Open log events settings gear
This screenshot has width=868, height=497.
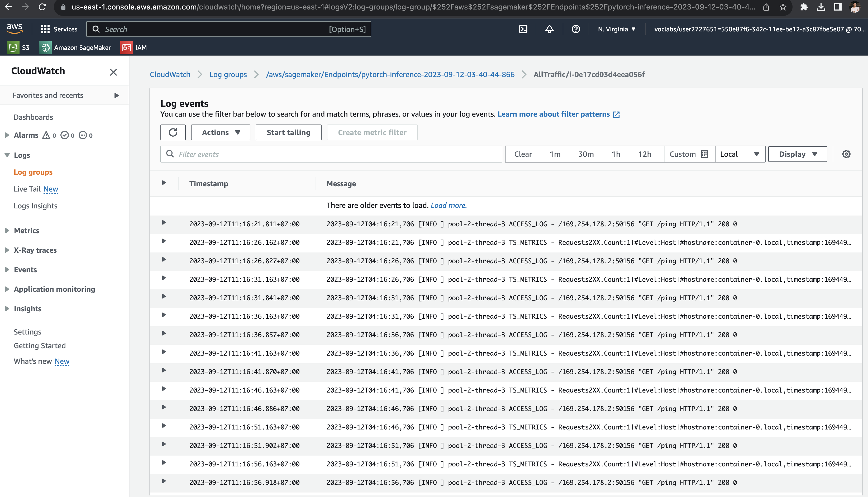pyautogui.click(x=846, y=154)
